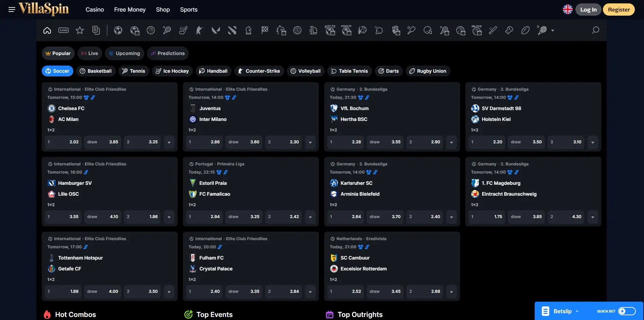Switch to the Upcoming tab

[x=125, y=53]
